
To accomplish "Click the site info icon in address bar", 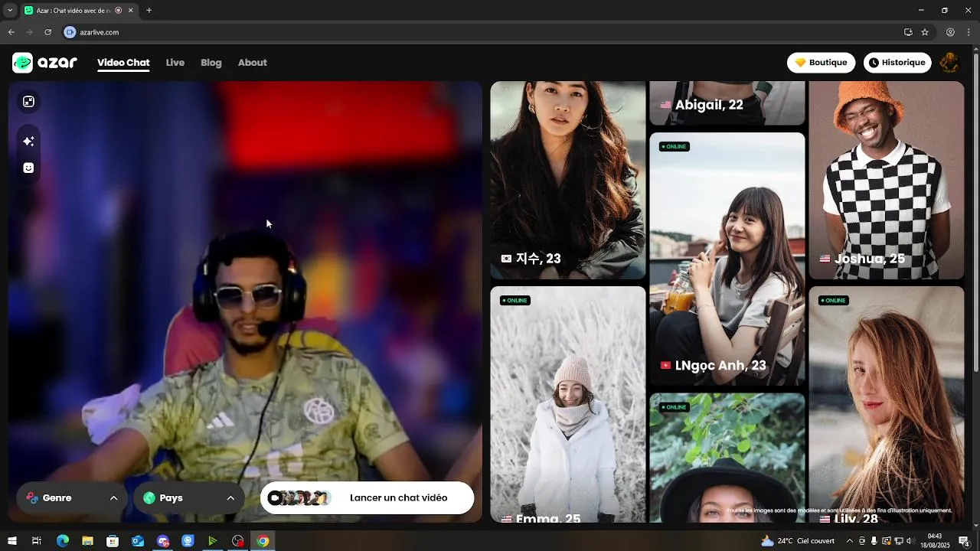I will tap(70, 32).
